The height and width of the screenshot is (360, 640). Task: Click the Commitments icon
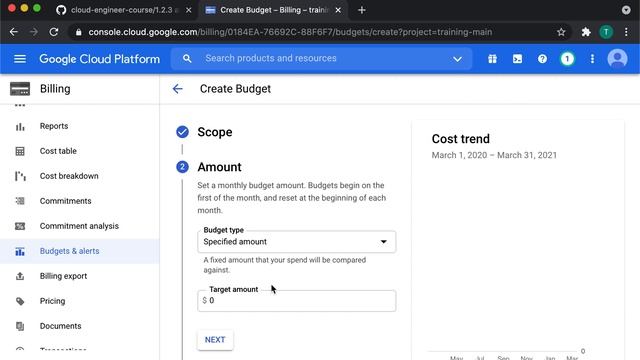tap(20, 201)
